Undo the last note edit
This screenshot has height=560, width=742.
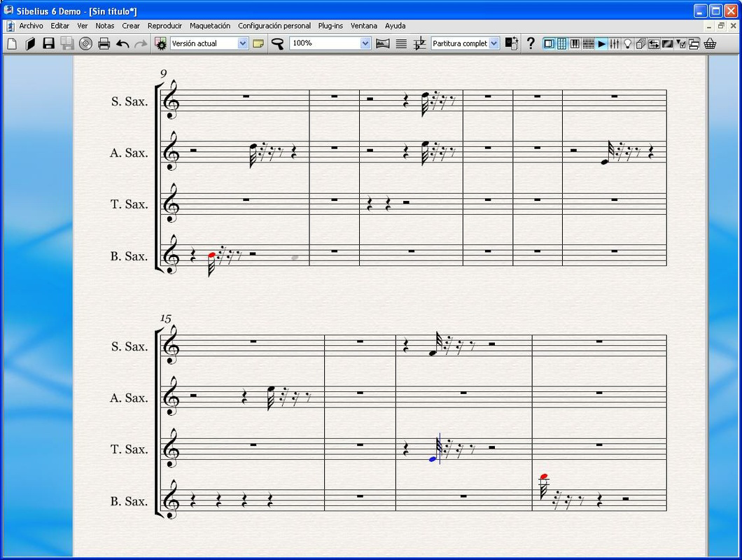120,43
